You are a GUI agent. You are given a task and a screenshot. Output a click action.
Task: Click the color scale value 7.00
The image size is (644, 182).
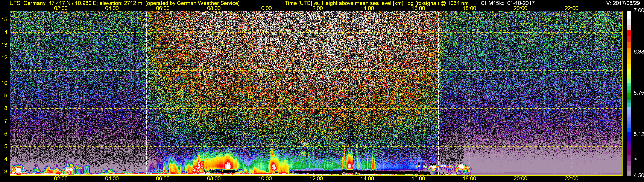click(638, 10)
